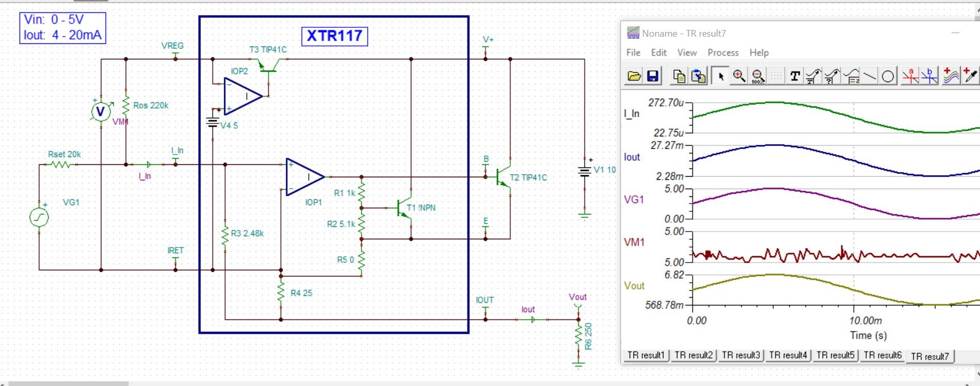Select the TR result7 tab
The width and height of the screenshot is (980, 386).
pos(930,356)
